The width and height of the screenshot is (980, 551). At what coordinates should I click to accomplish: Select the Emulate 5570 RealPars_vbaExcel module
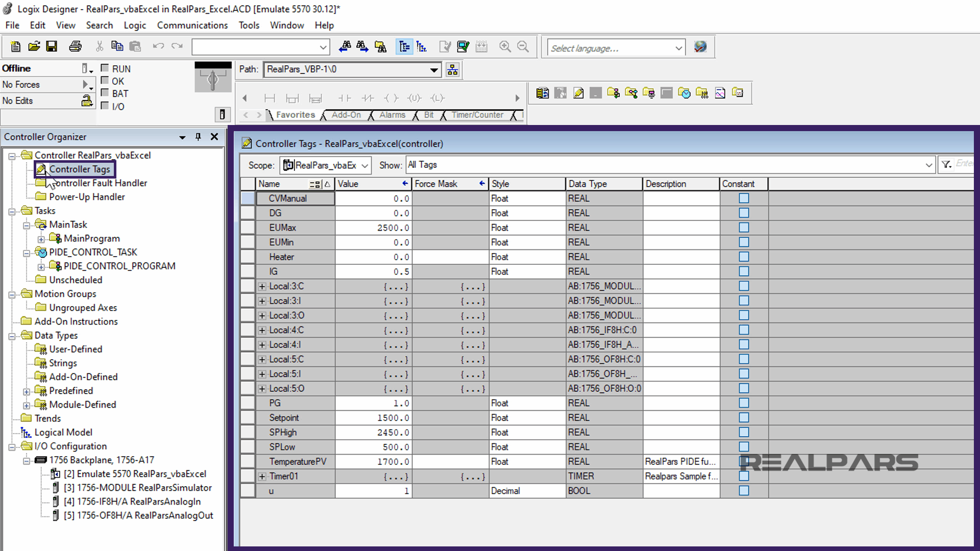pos(135,474)
